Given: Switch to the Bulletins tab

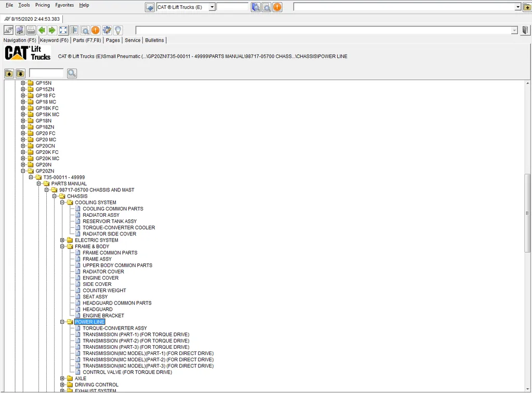Looking at the screenshot, I should (x=154, y=40).
